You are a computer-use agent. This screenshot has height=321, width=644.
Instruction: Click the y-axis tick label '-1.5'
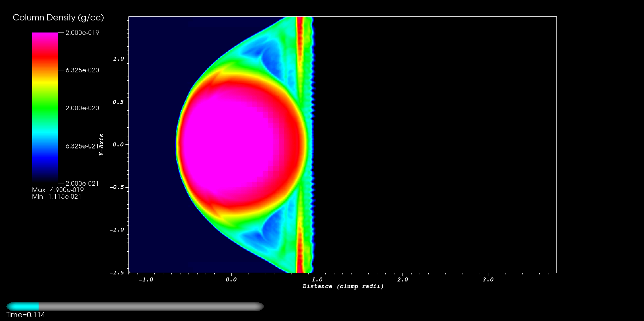click(x=116, y=273)
